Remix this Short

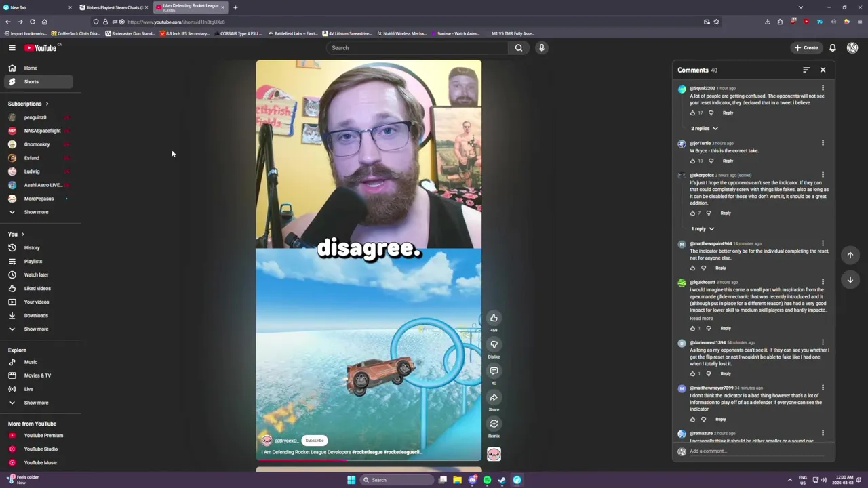click(x=494, y=424)
